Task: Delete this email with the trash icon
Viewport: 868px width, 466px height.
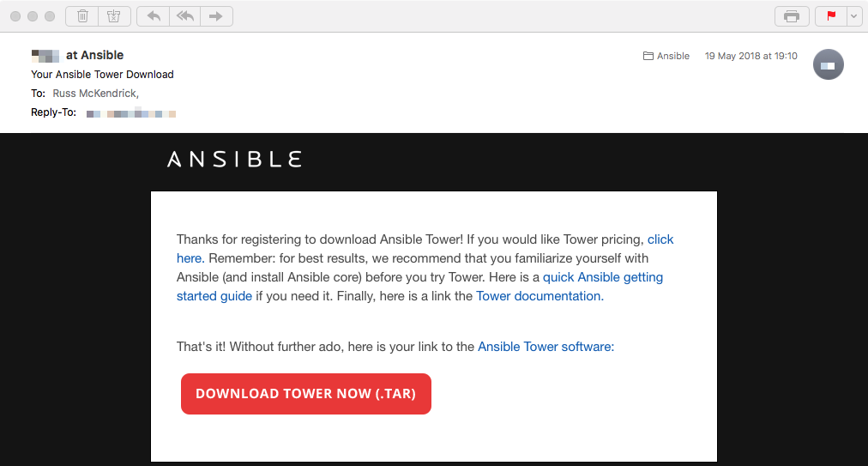Action: click(82, 16)
